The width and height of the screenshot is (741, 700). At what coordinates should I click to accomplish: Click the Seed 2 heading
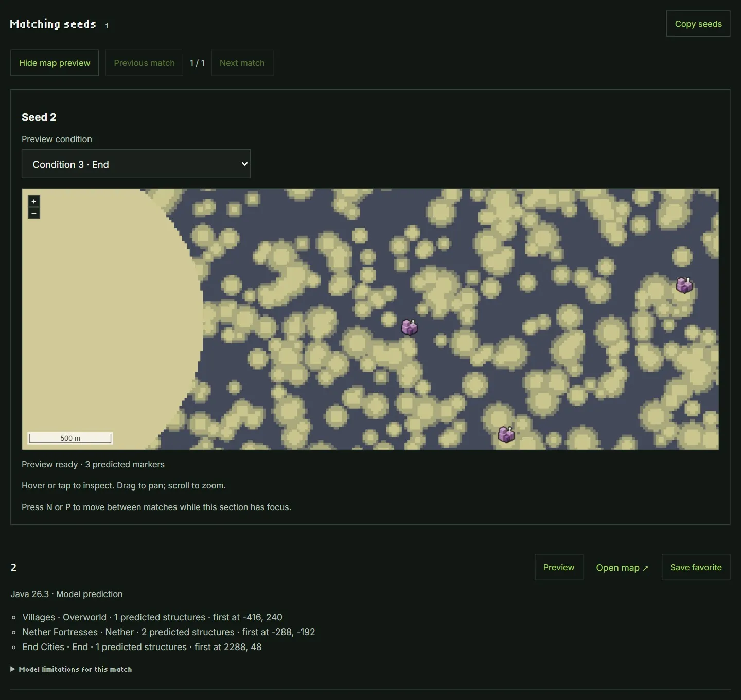coord(39,117)
